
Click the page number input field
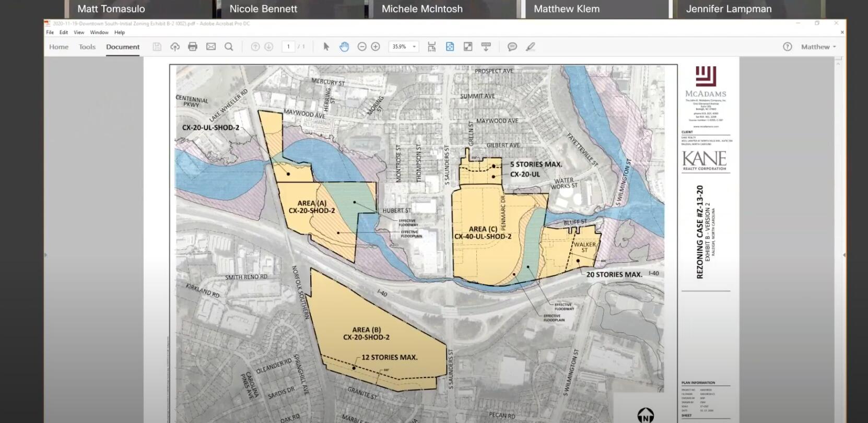[288, 47]
